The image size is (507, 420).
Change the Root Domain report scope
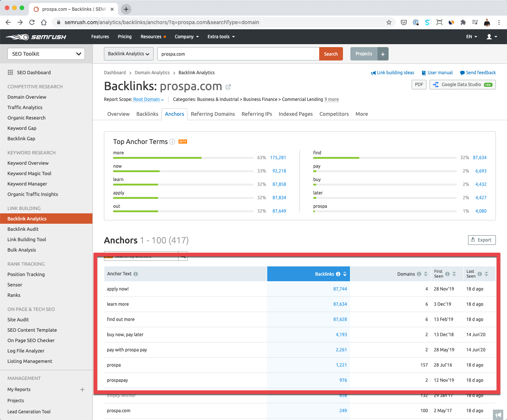(148, 99)
